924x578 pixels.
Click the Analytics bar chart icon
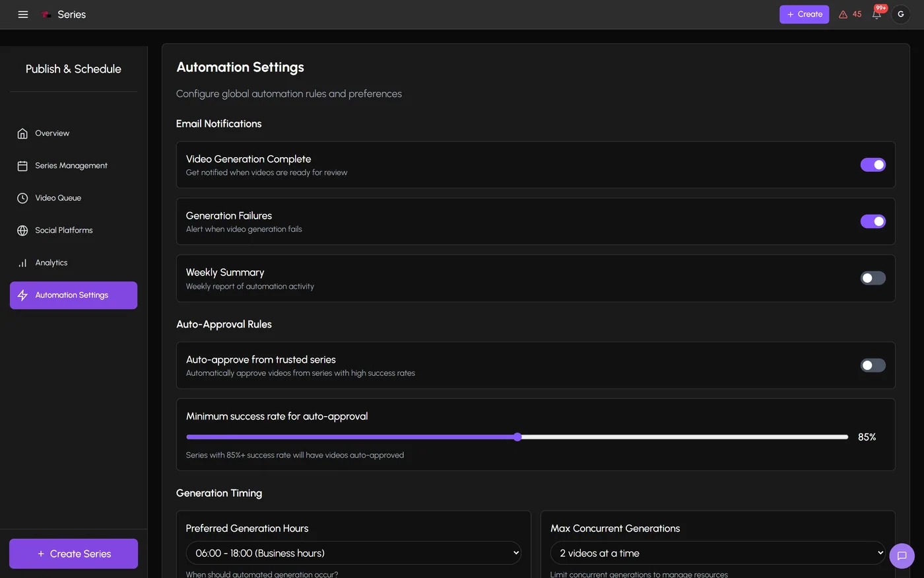click(x=22, y=263)
